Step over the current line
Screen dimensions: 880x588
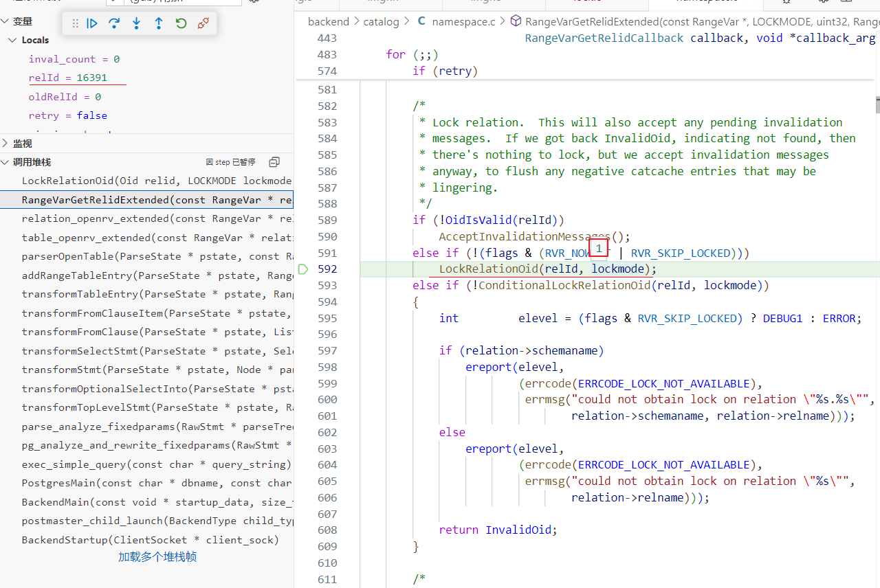pyautogui.click(x=114, y=23)
